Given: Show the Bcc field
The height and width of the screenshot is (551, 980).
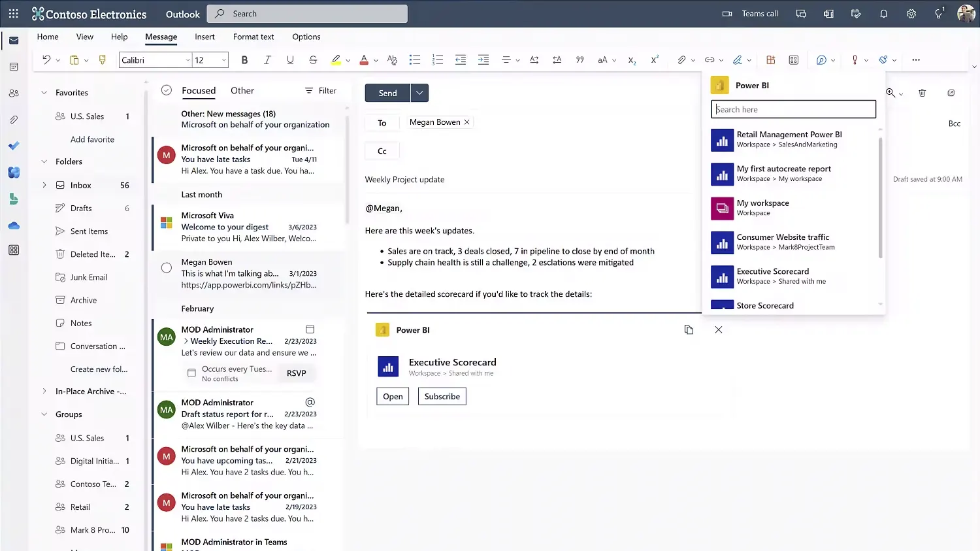Looking at the screenshot, I should pyautogui.click(x=955, y=124).
